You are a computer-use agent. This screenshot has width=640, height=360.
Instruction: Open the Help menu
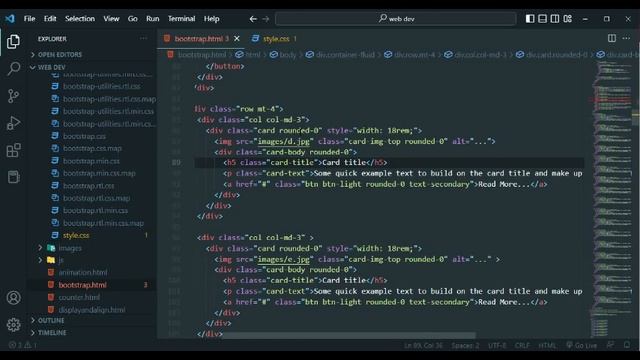211,19
